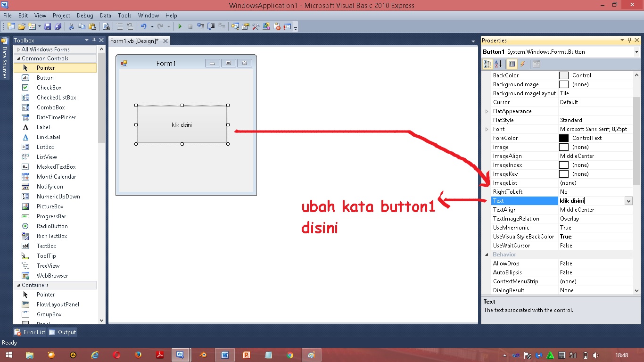
Task: Expand the Font property in Properties panel
Action: (486, 129)
